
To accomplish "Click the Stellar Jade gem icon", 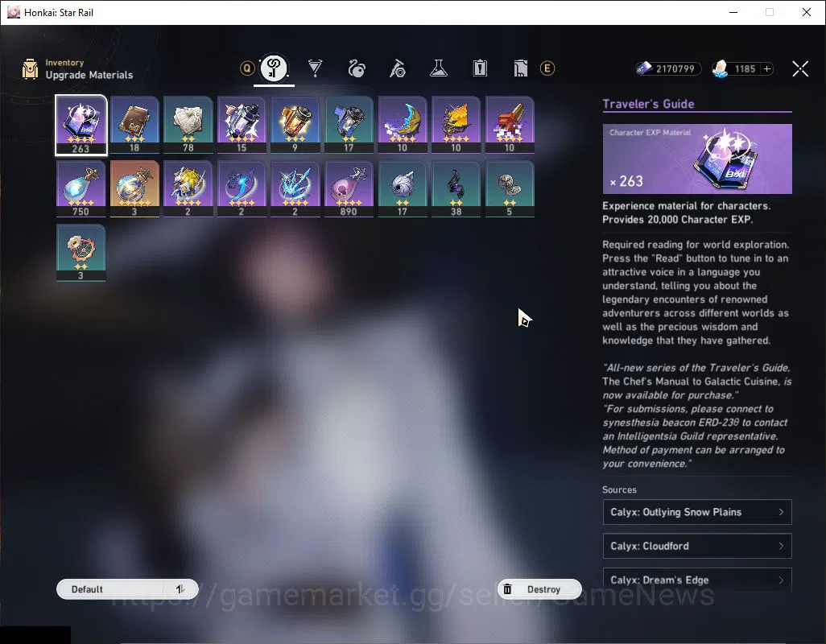I will pyautogui.click(x=720, y=68).
